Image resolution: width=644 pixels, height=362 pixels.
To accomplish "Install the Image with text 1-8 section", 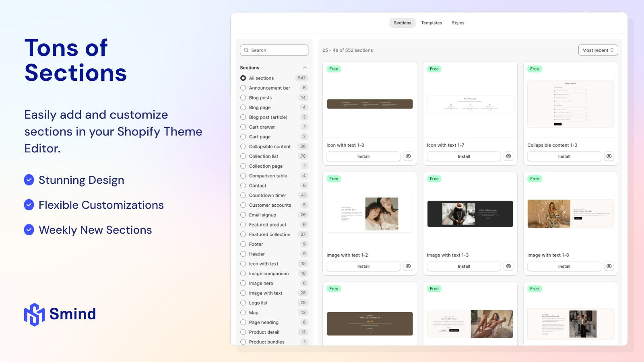I will (x=564, y=266).
